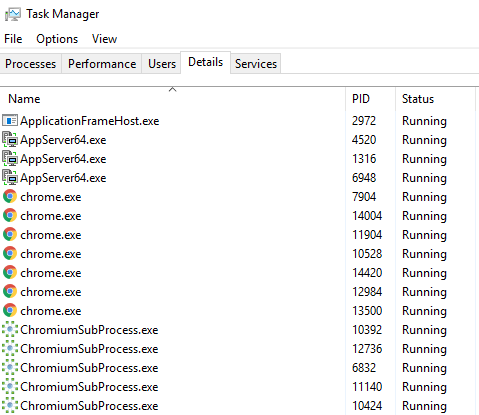
Task: Select the AppServer64.exe row with PID 1316
Action: click(237, 159)
